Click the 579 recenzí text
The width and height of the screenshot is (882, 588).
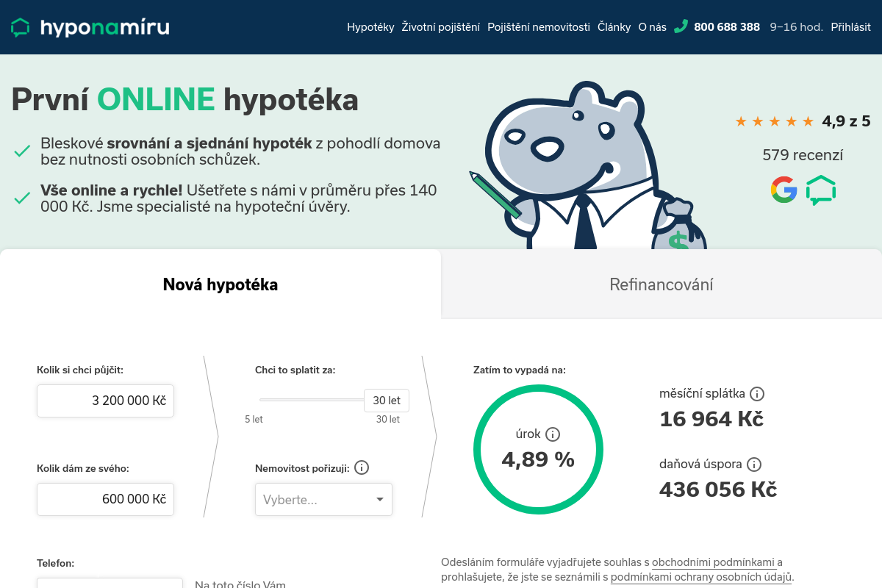click(803, 155)
